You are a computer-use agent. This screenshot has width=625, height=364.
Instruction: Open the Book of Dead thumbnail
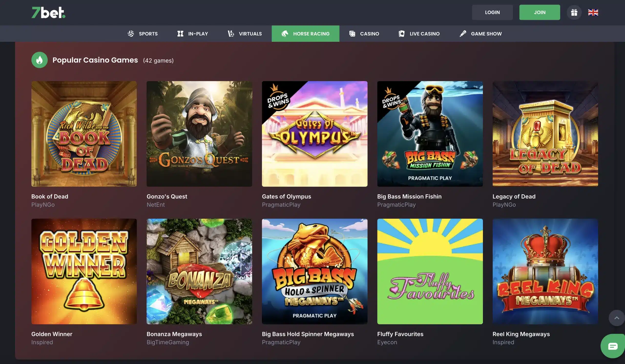[84, 134]
